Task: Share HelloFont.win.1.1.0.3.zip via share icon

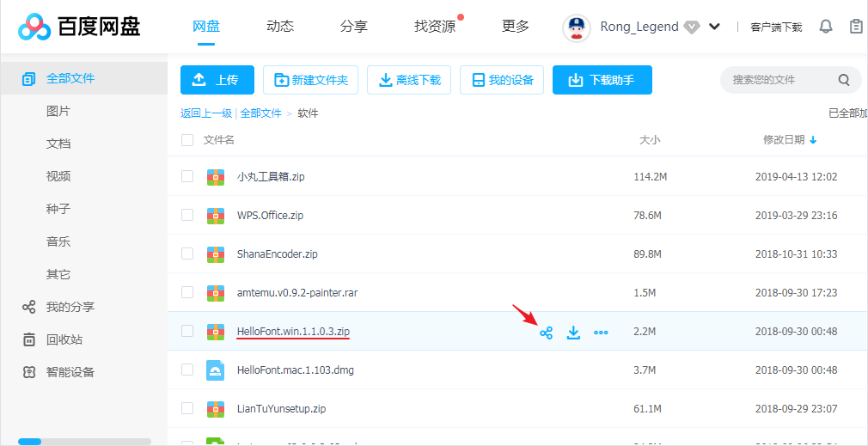Action: click(547, 333)
